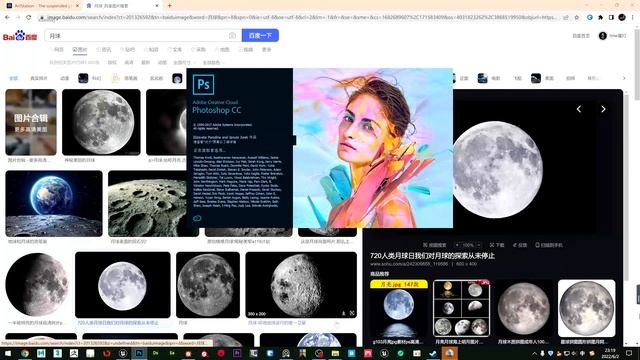The height and width of the screenshot is (360, 640).
Task: Open camera image-search icon in search box
Action: (x=232, y=36)
